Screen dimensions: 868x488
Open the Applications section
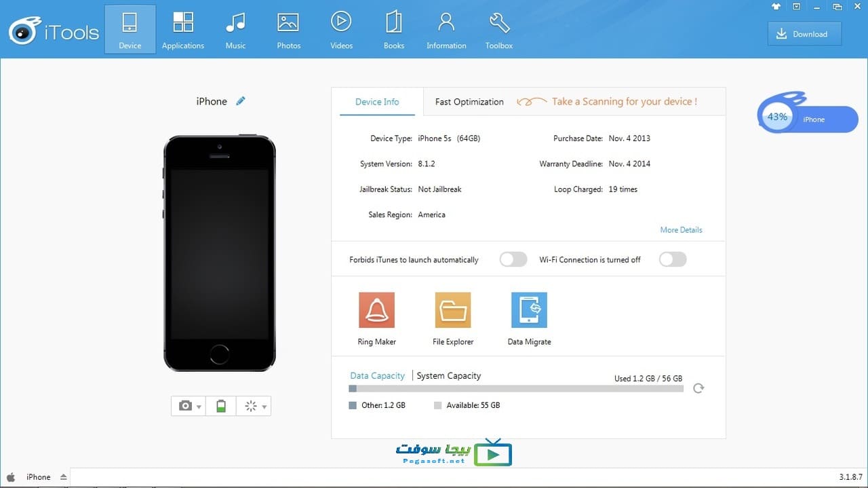pyautogui.click(x=182, y=30)
